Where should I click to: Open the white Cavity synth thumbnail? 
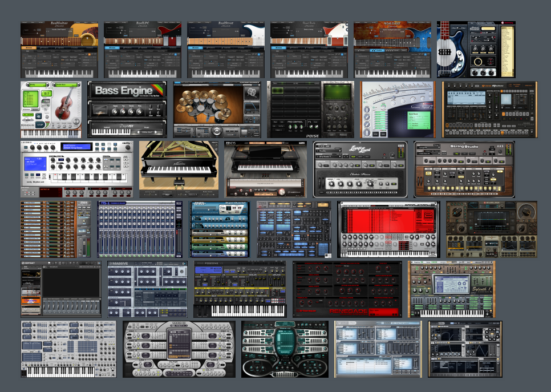pyautogui.click(x=77, y=169)
